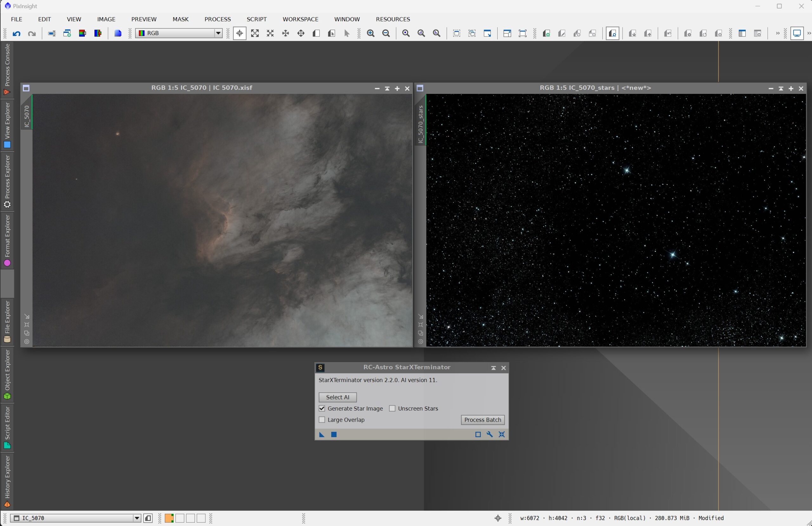Shade the StarXTerminator dialog
This screenshot has width=812, height=526.
click(493, 368)
